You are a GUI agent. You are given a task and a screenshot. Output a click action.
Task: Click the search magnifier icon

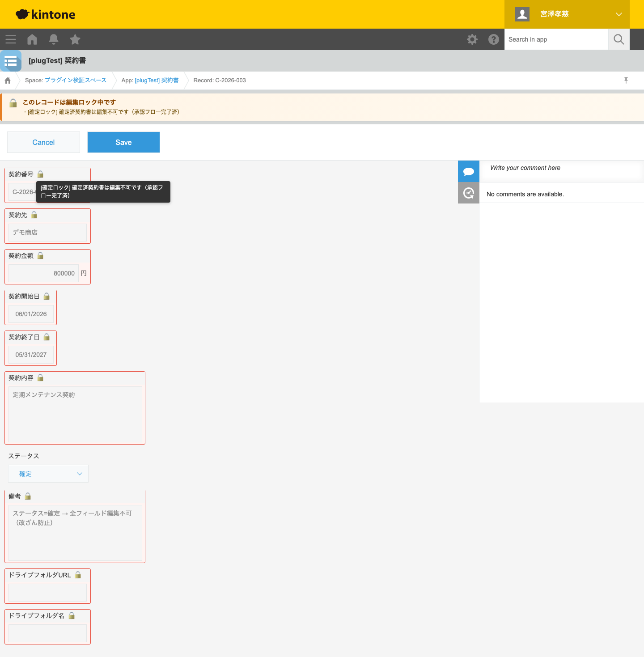(619, 39)
